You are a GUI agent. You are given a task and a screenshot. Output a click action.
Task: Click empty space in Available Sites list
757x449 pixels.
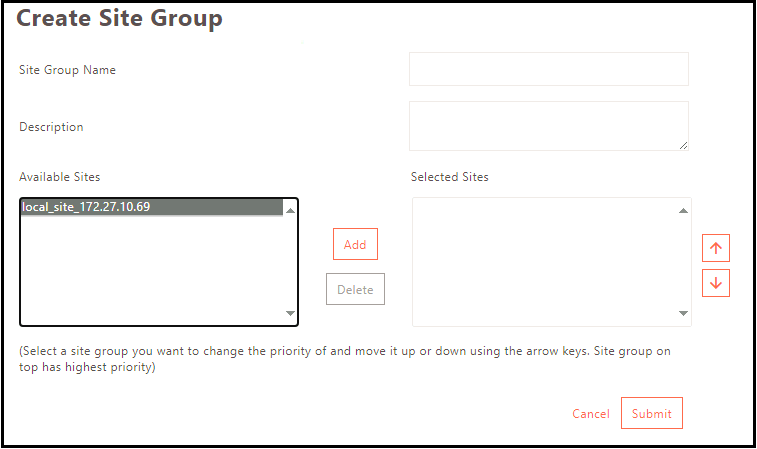152,270
